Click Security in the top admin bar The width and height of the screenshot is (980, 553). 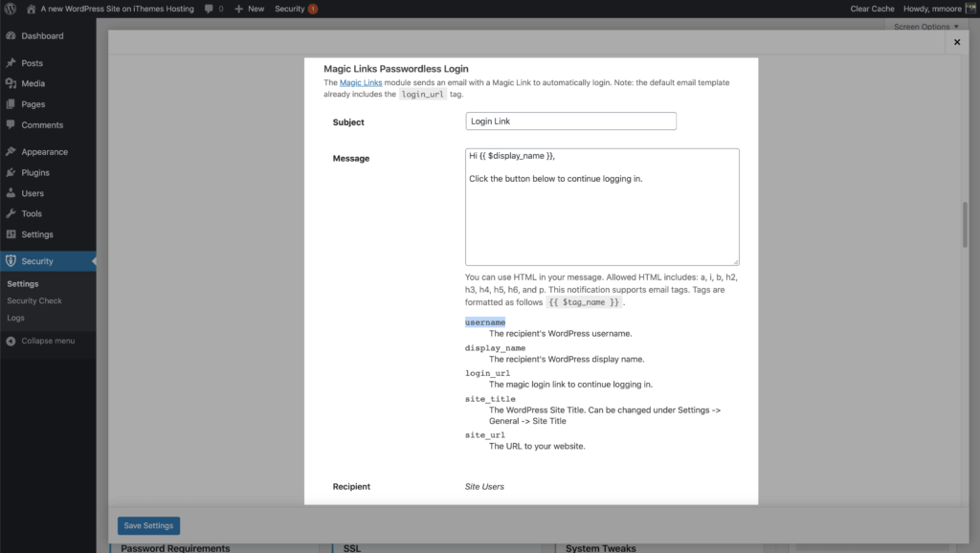click(x=289, y=9)
